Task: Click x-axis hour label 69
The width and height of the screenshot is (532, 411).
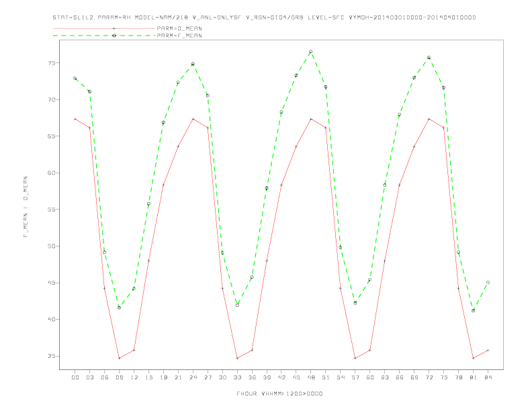Action: [414, 377]
